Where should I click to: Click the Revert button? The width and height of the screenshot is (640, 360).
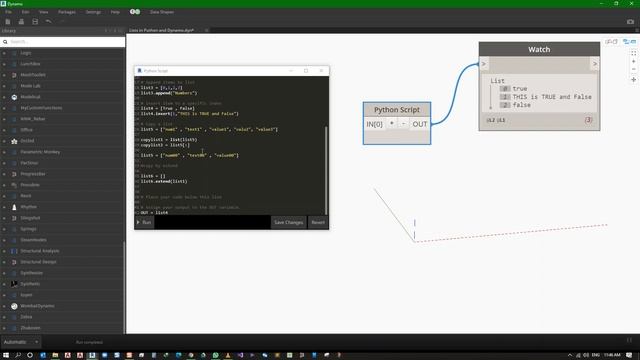pos(318,222)
